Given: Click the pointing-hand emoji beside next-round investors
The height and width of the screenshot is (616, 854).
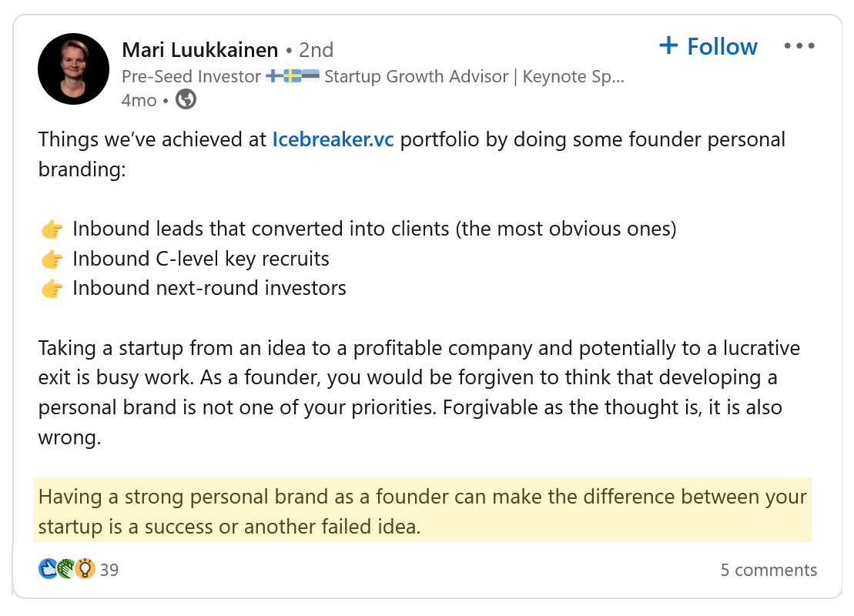Looking at the screenshot, I should click(52, 288).
